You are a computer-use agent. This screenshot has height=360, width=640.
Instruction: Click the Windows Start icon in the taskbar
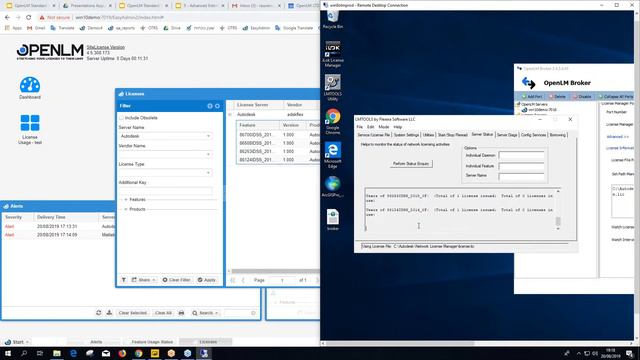tap(8, 353)
